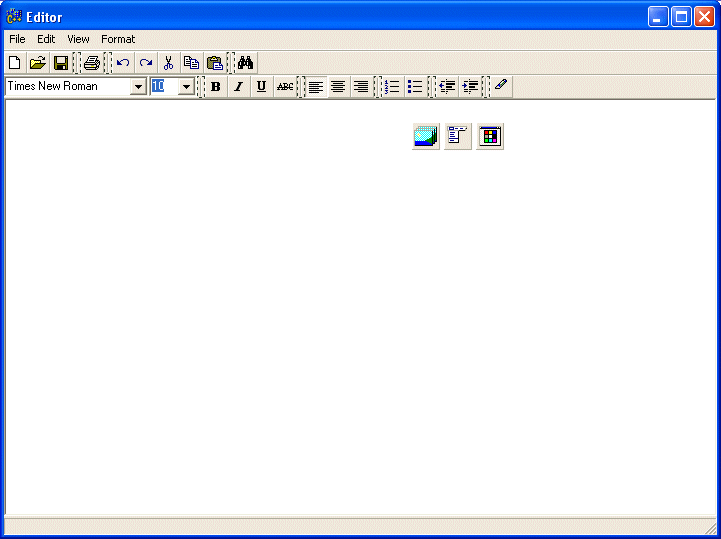
Task: Toggle bold formatting
Action: 216,86
